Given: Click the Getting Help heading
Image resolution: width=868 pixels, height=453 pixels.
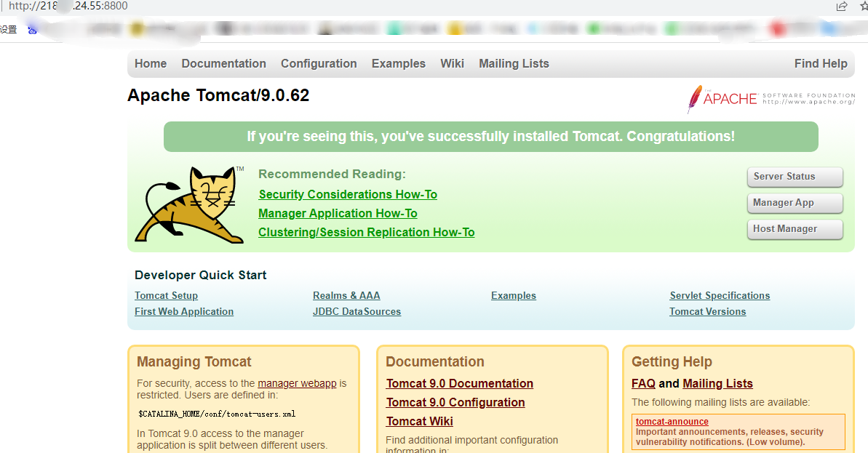Looking at the screenshot, I should pyautogui.click(x=672, y=361).
